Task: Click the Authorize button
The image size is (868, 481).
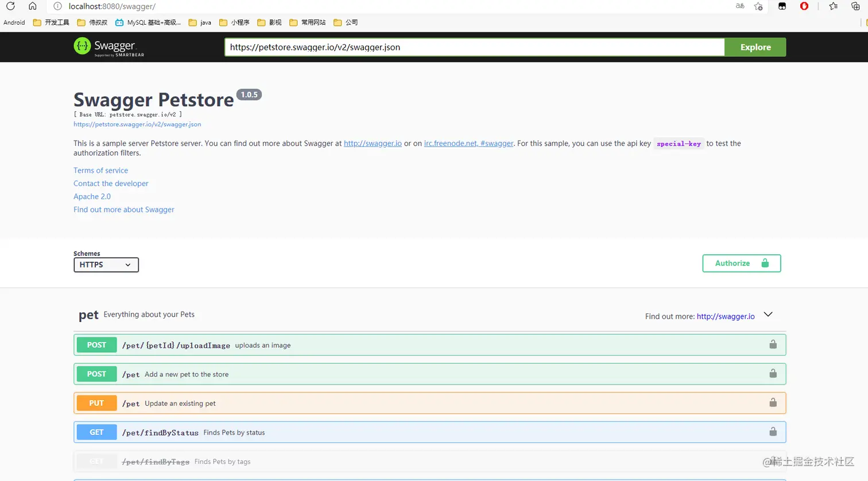Action: tap(742, 263)
